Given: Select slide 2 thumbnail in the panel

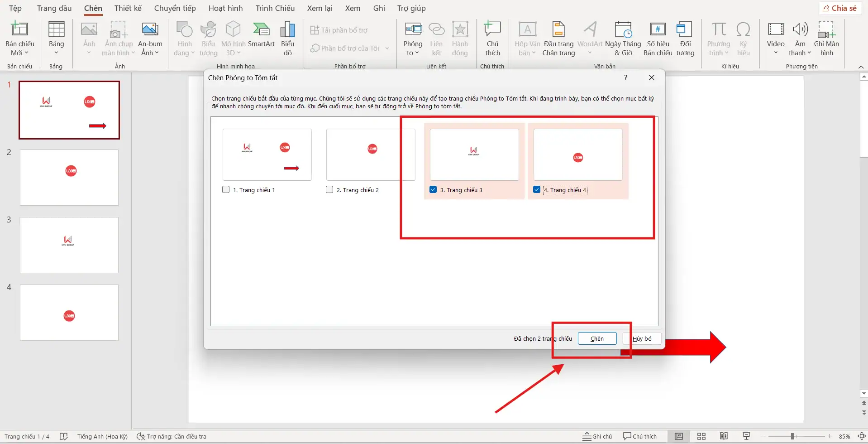Looking at the screenshot, I should pyautogui.click(x=69, y=177).
